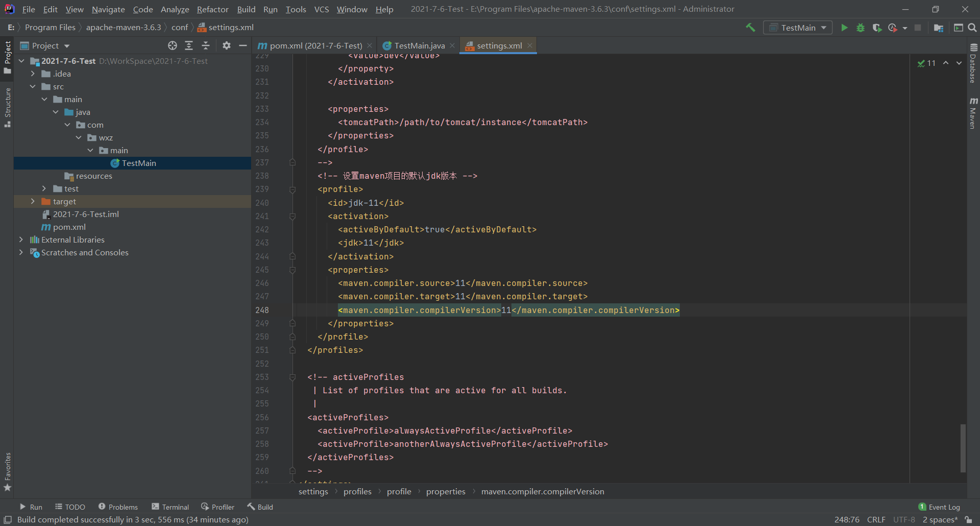The width and height of the screenshot is (980, 526).
Task: Select TestMain class in project tree
Action: [139, 163]
